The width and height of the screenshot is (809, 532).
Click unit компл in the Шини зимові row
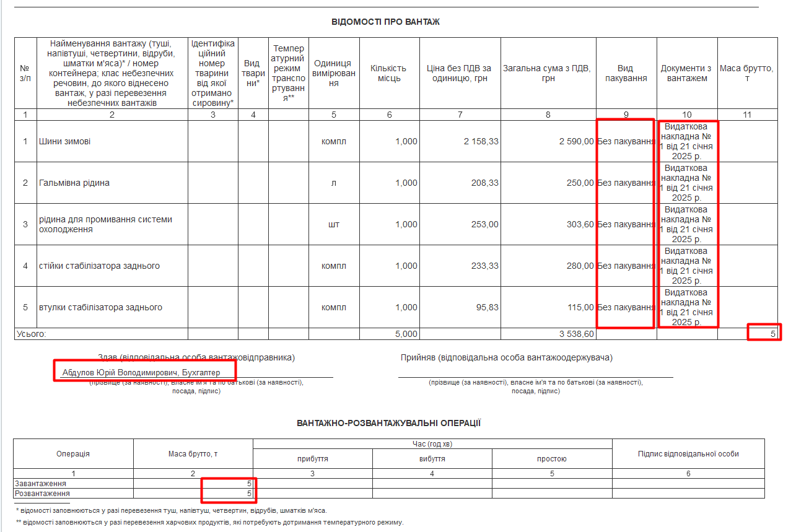point(334,141)
